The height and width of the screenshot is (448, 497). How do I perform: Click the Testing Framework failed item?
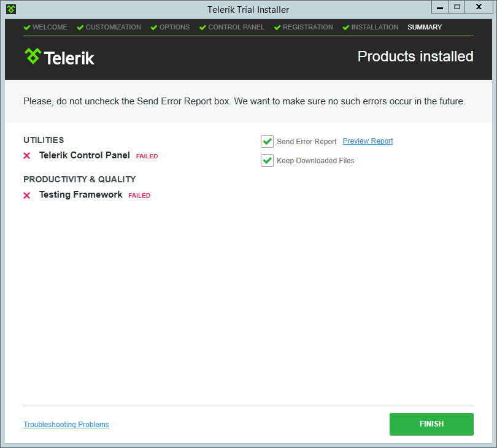click(80, 195)
